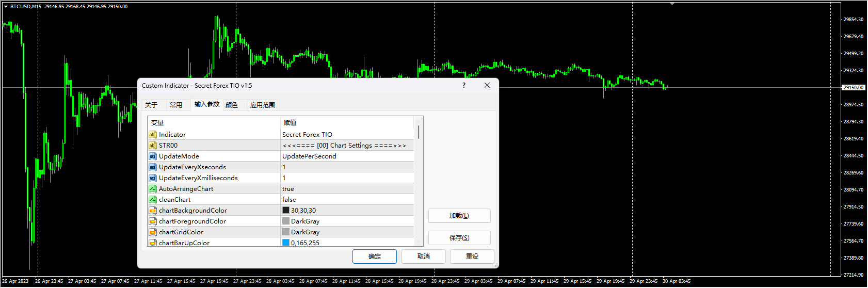The image size is (868, 288).
Task: Select the chartGridColor variable name
Action: pyautogui.click(x=181, y=232)
